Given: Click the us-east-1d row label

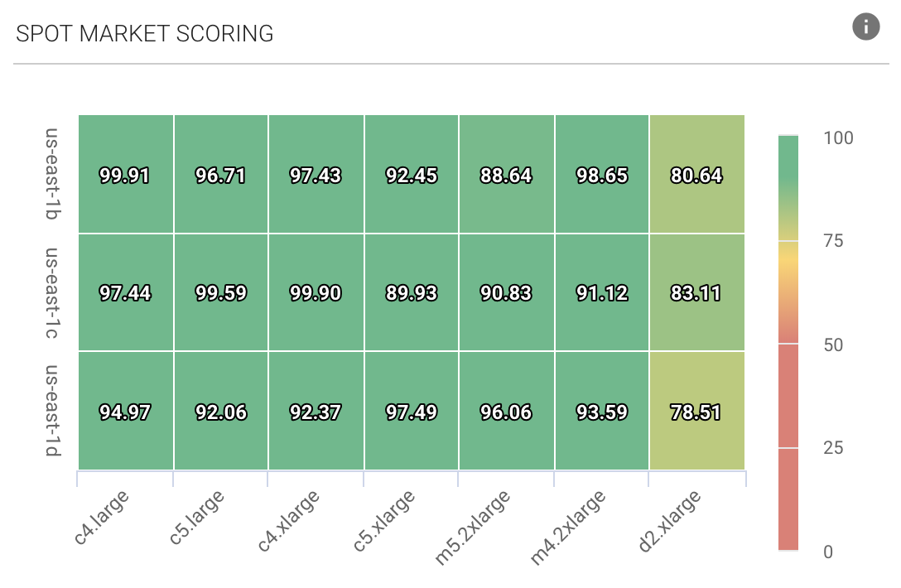Looking at the screenshot, I should (x=55, y=411).
